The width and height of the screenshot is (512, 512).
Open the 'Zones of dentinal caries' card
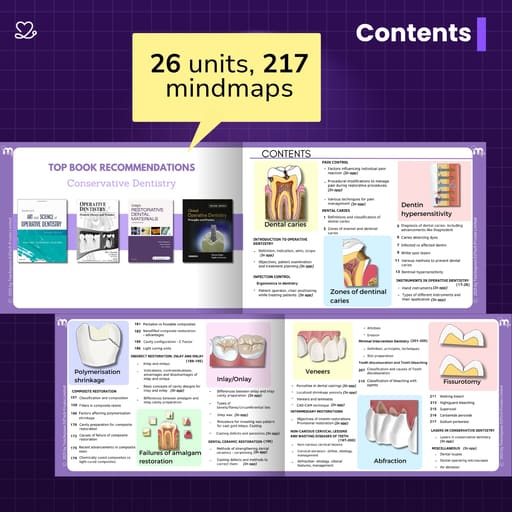click(358, 271)
